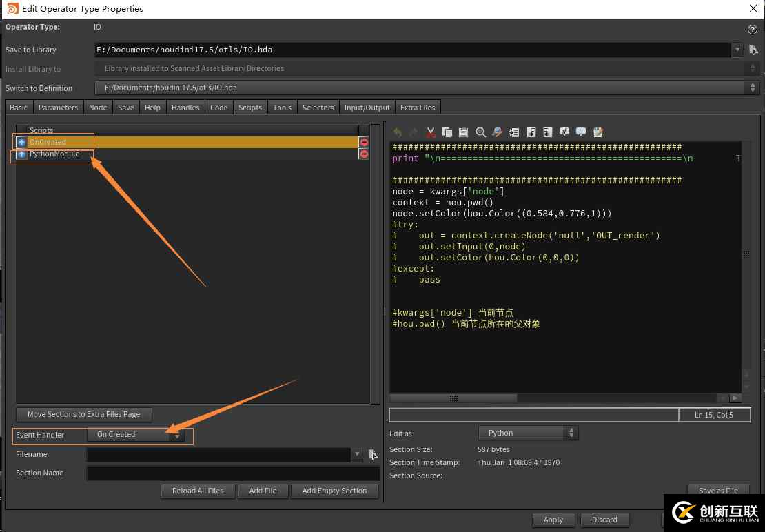The width and height of the screenshot is (765, 532).
Task: Click the copy icon in editor toolbar
Action: 447,132
